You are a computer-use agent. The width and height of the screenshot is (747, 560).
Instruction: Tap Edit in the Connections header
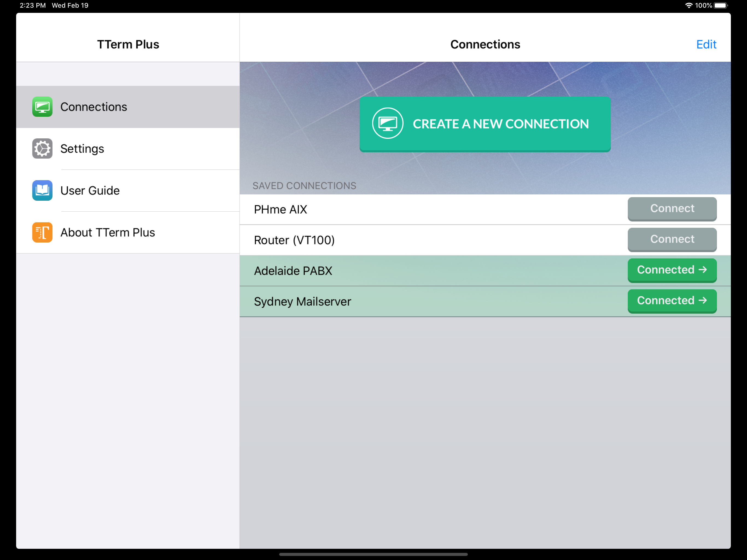pos(706,44)
